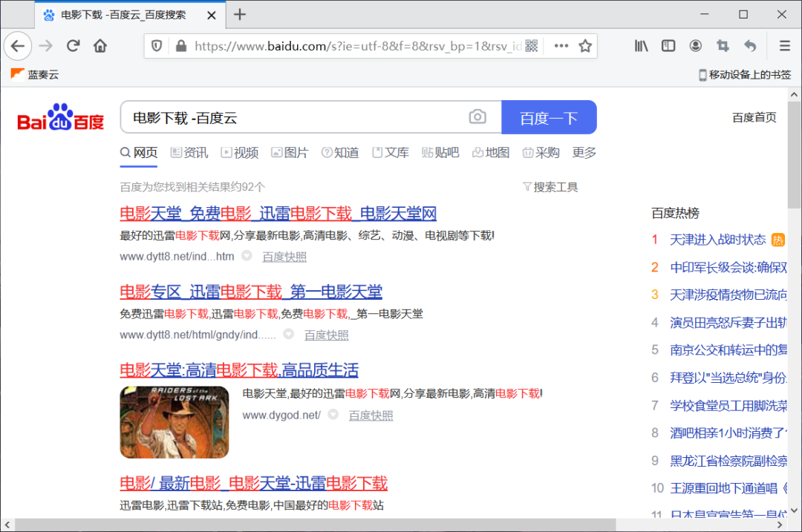Viewport: 802px width, 532px height.
Task: Click the back navigation arrow
Action: 18,45
